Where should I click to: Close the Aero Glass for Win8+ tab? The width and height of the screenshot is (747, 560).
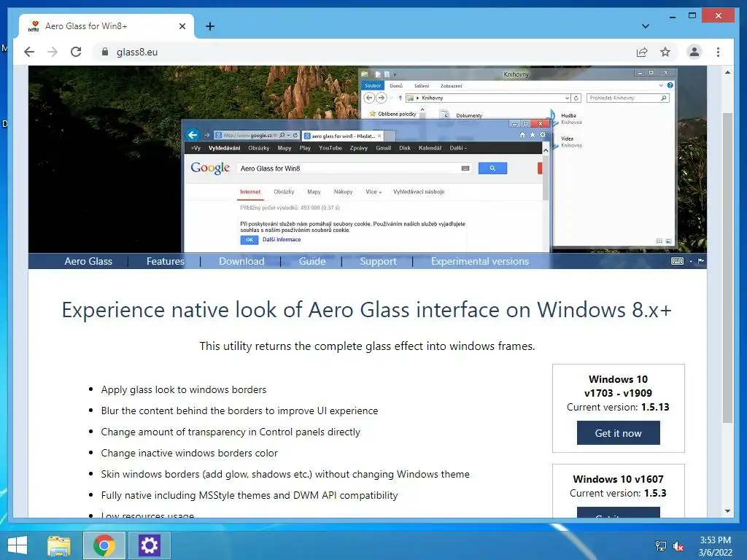tap(182, 26)
